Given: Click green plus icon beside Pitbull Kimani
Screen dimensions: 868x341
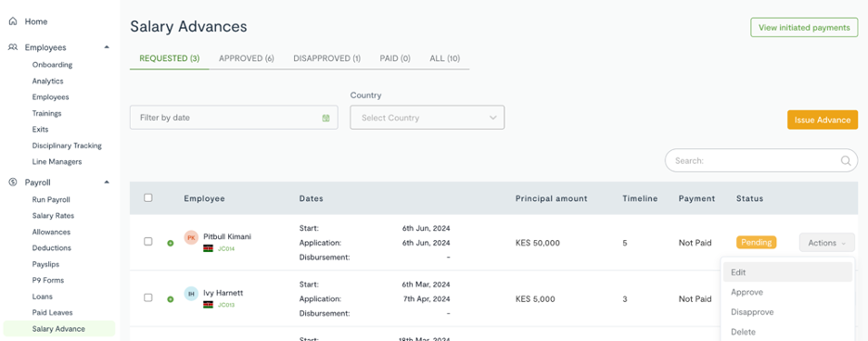Looking at the screenshot, I should (x=171, y=243).
